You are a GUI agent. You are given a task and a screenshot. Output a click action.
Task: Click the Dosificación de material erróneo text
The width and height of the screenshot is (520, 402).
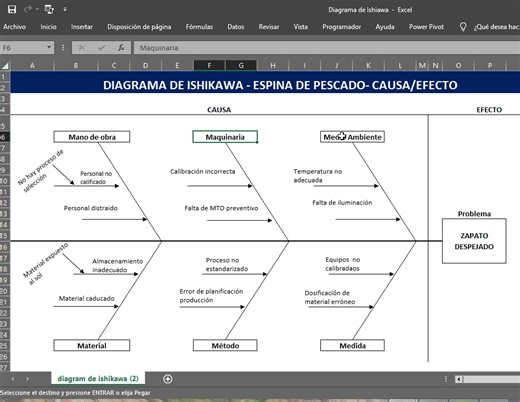pos(330,297)
